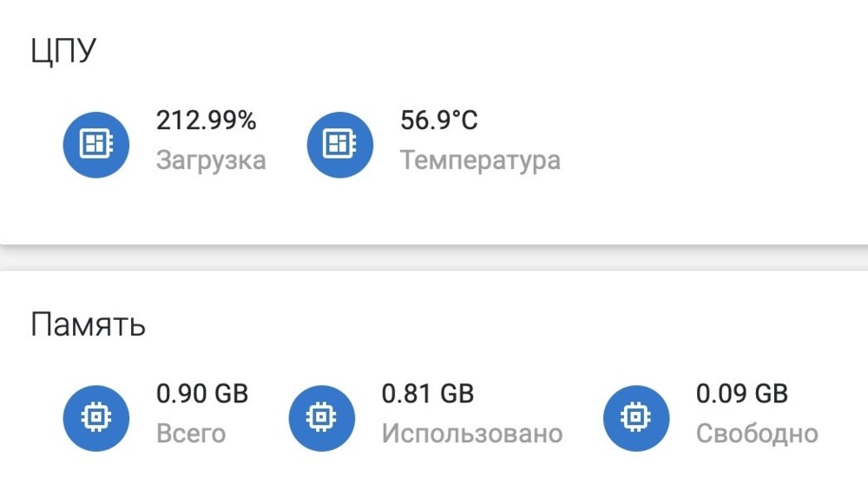The image size is (868, 503).
Task: Click the Использовано label
Action: (x=471, y=434)
